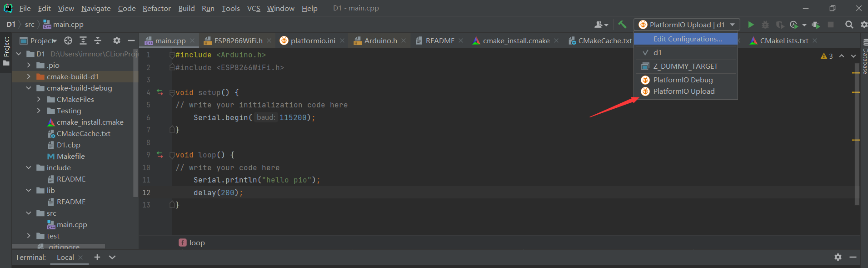Image resolution: width=868 pixels, height=268 pixels.
Task: Click the loop breadcrumb at editor bottom
Action: pos(192,243)
